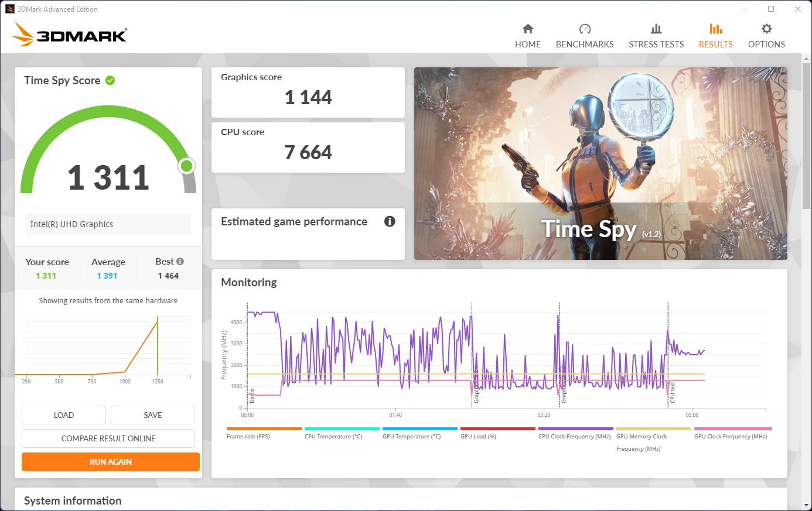Toggle GPU Load (%) legend swatch
The height and width of the screenshot is (511, 812).
(x=498, y=428)
